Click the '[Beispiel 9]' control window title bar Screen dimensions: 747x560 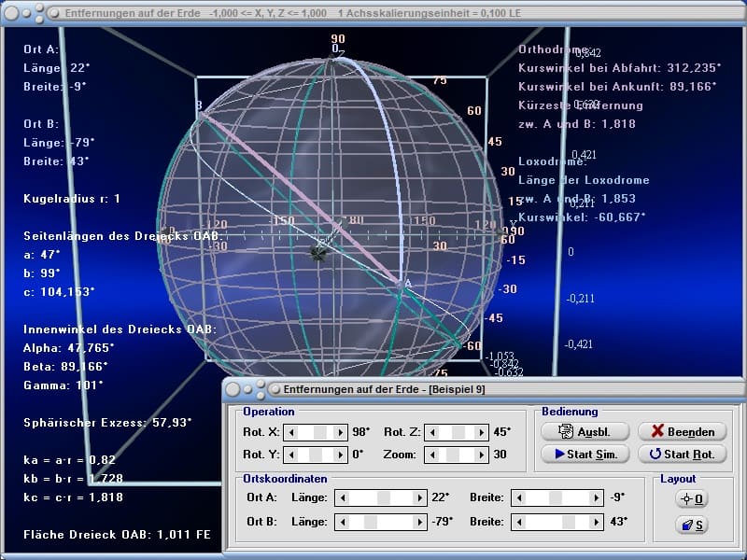tap(484, 389)
